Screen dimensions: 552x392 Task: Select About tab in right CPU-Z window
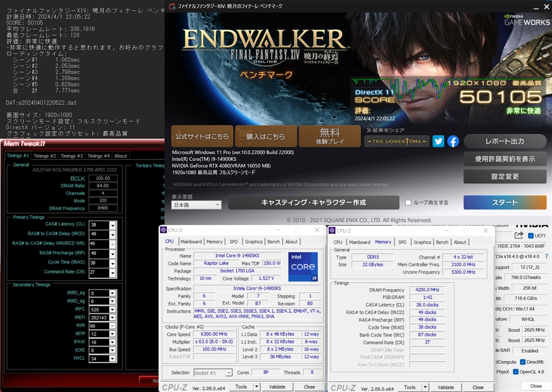point(460,242)
